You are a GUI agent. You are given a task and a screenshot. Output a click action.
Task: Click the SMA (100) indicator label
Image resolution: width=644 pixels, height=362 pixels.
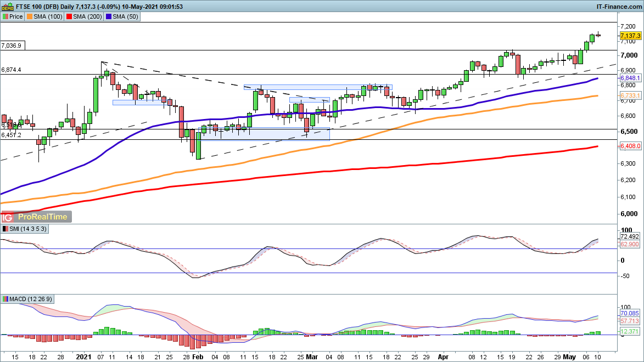[x=46, y=16]
